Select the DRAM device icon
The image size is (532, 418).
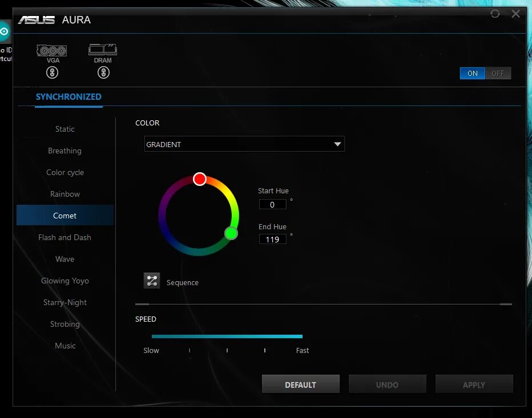pos(103,50)
